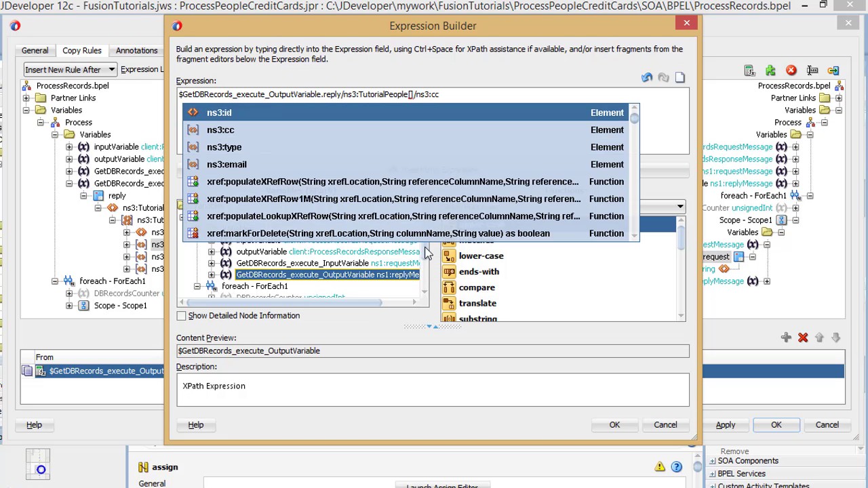Screen dimensions: 868x488
Task: Click the redo arrow icon above Expression field
Action: 663,78
